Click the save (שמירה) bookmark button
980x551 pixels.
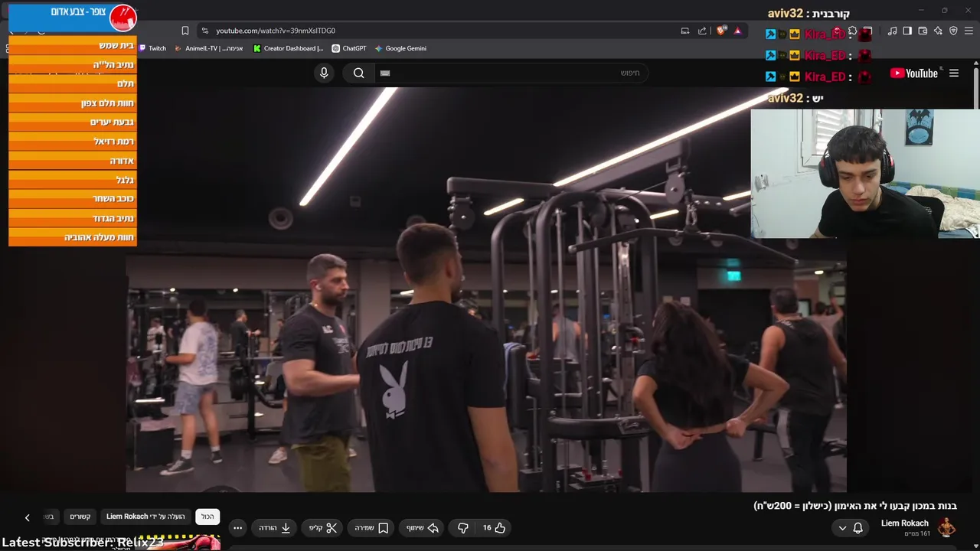pos(371,528)
